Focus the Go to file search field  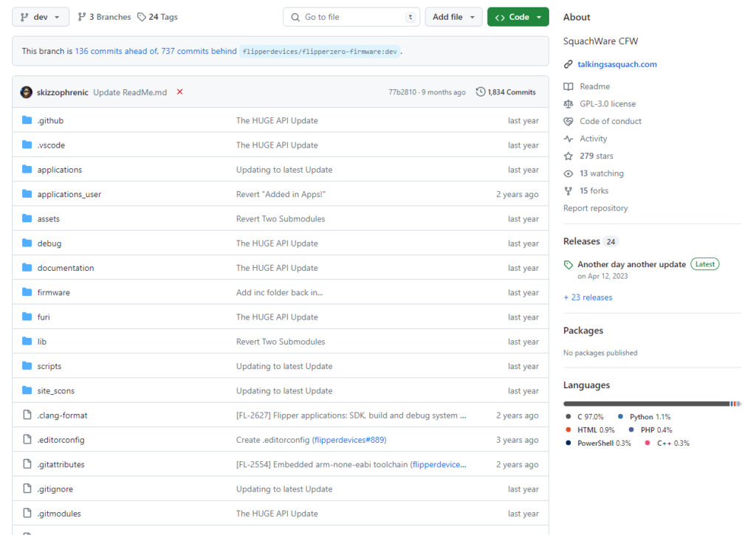351,17
